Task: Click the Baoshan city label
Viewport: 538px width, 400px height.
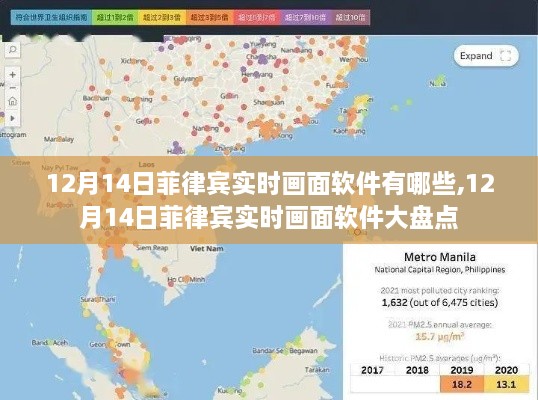Action: click(96, 98)
